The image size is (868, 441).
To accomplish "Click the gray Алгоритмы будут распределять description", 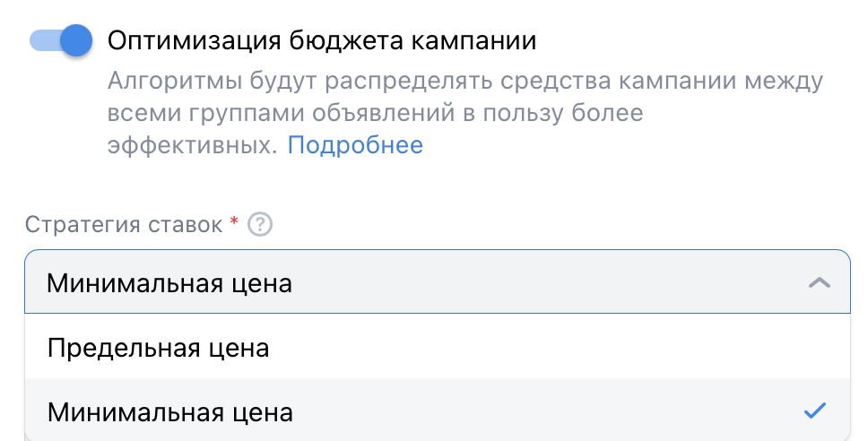I will [465, 113].
